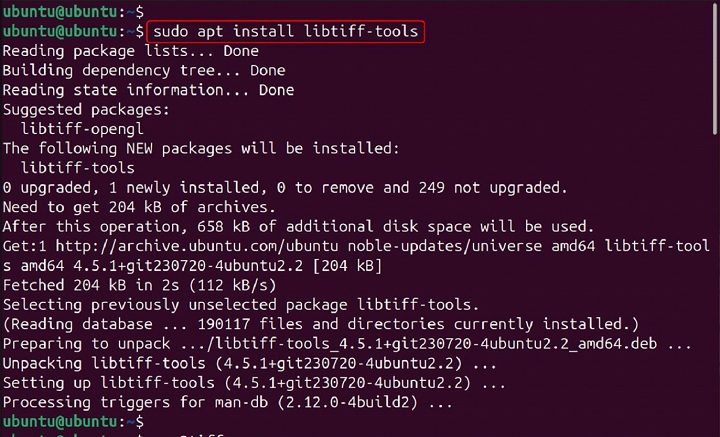Click the 'Unpacking libtiff-tools' line
720x437 pixels.
click(x=232, y=364)
